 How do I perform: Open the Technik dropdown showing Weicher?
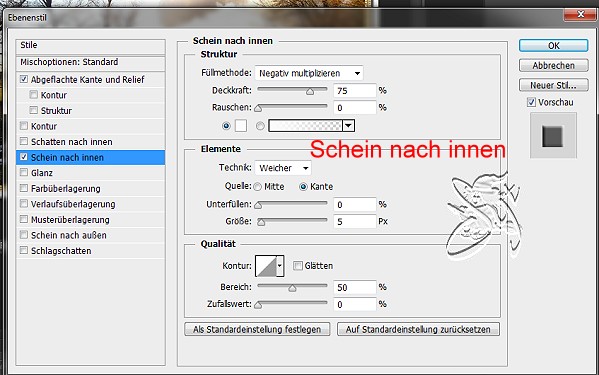point(283,168)
